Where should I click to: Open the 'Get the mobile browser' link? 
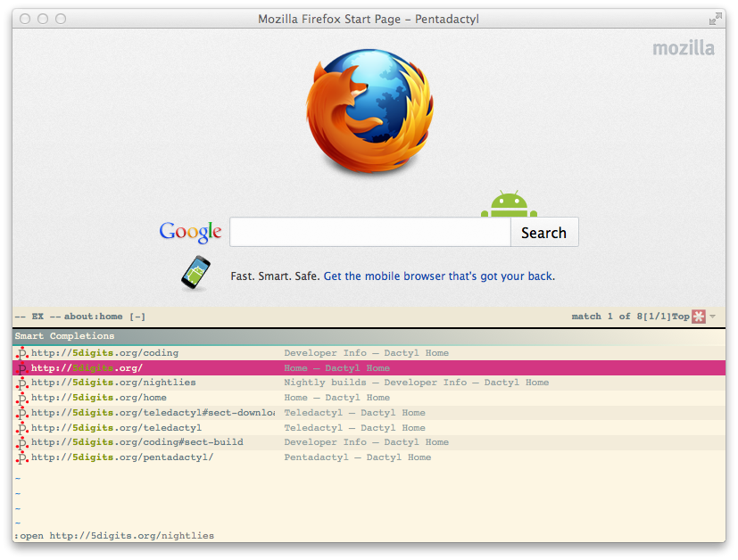pyautogui.click(x=439, y=276)
